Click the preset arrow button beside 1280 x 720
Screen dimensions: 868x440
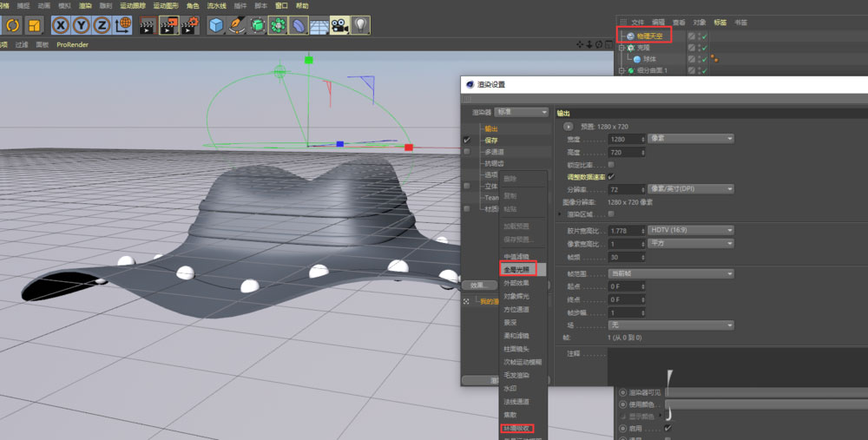point(569,127)
